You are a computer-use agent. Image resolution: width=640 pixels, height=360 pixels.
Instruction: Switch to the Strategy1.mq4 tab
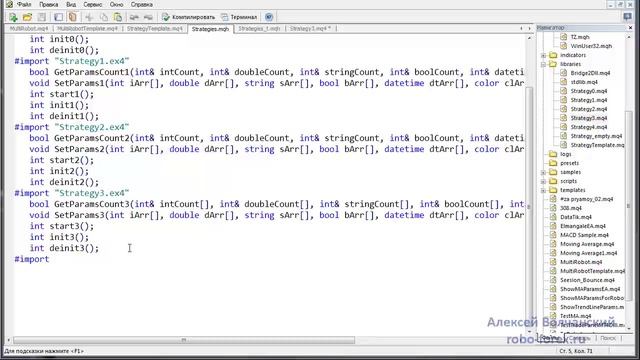[x=311, y=29]
